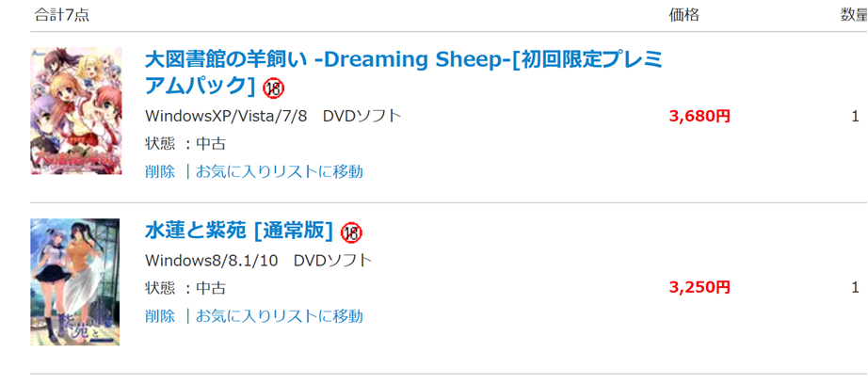The width and height of the screenshot is (868, 384).
Task: Click the 数量 column header
Action: coord(853,15)
